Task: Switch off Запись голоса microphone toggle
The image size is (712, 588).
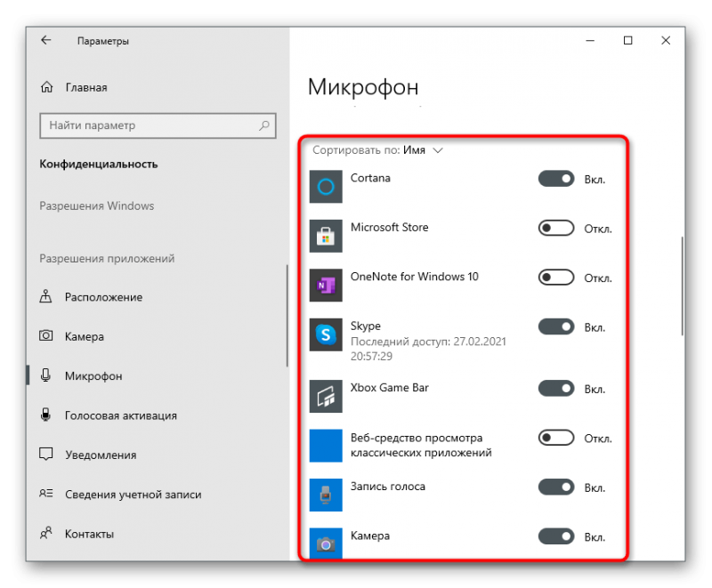Action: [556, 487]
